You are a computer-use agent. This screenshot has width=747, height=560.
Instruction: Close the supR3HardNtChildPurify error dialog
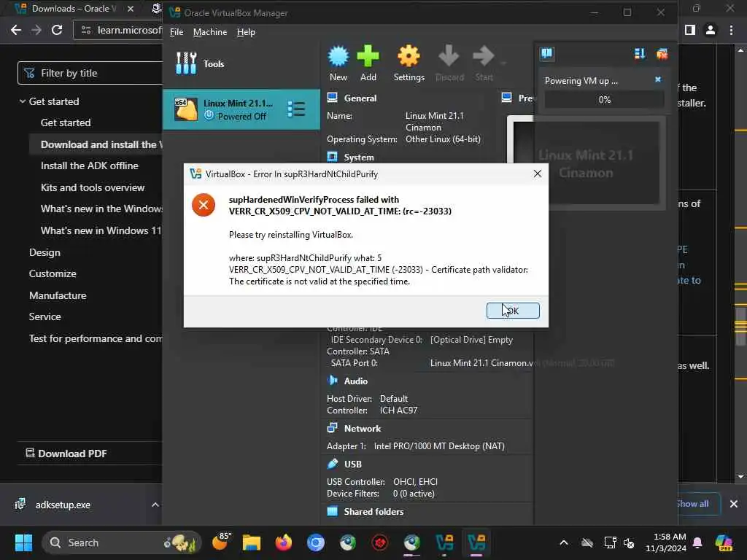click(538, 174)
